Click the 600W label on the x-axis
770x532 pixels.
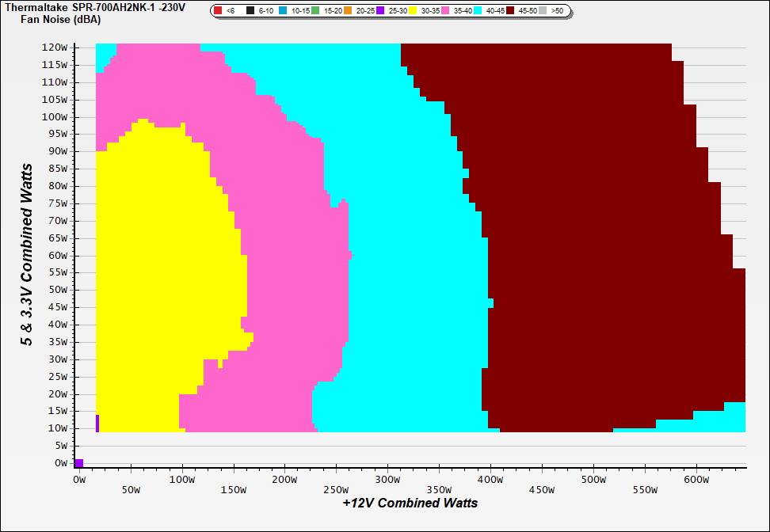click(x=696, y=480)
